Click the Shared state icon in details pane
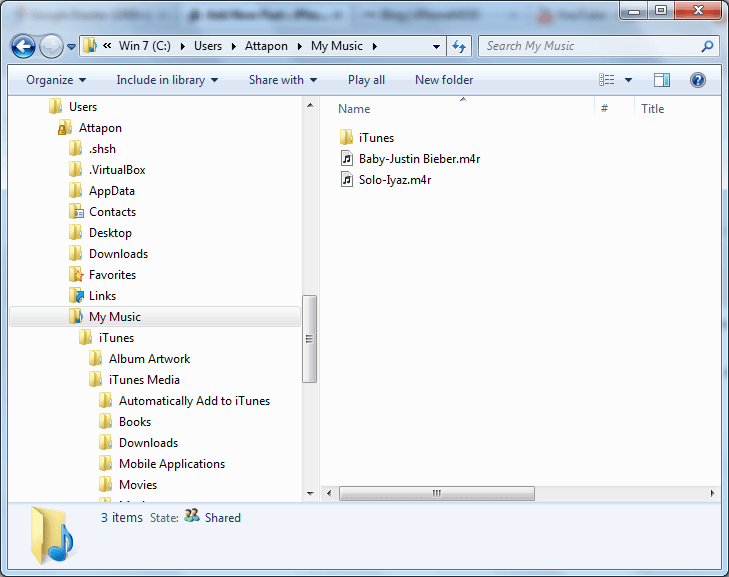 [x=192, y=516]
